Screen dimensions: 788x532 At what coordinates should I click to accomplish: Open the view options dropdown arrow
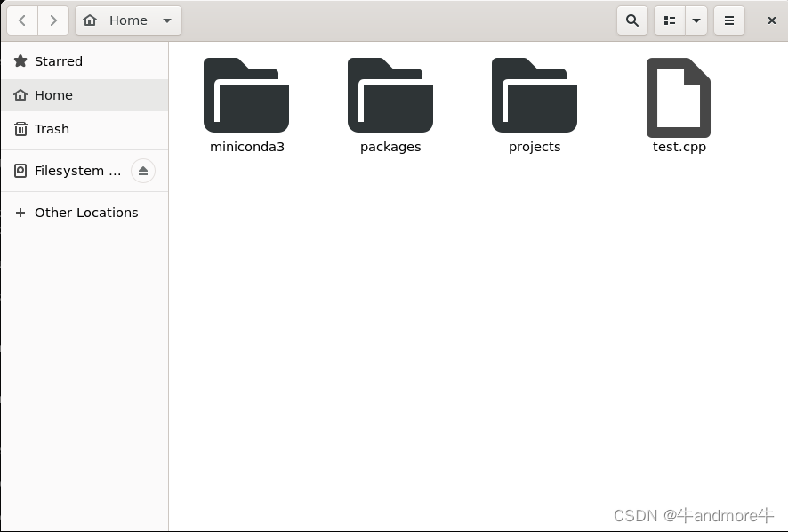(696, 20)
